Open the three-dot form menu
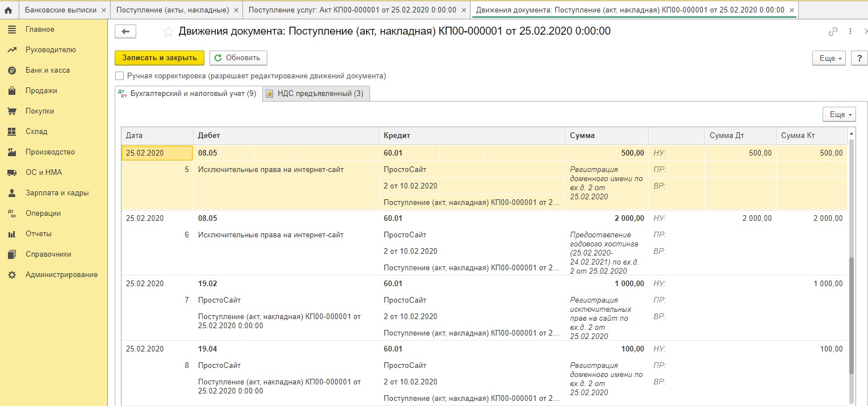The image size is (868, 406). pyautogui.click(x=850, y=32)
